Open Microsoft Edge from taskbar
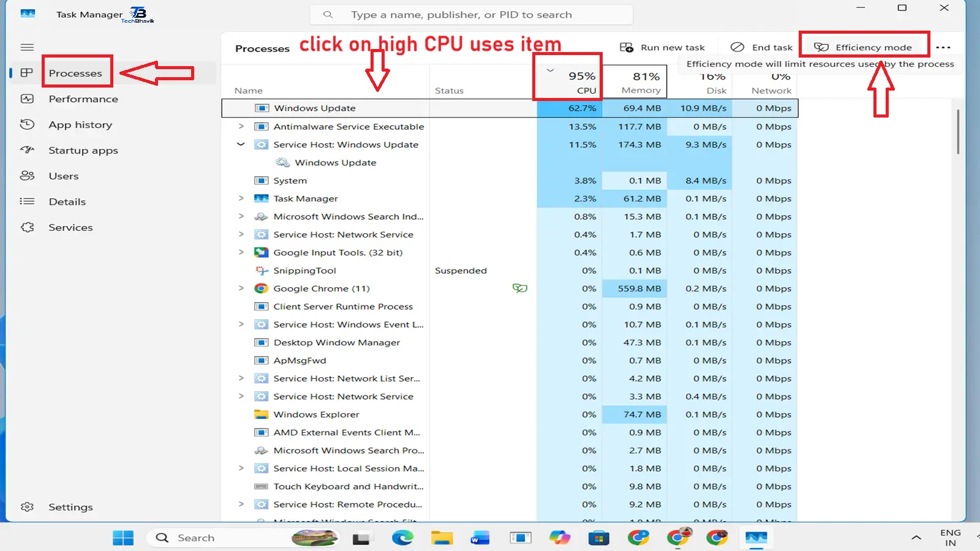This screenshot has height=551, width=980. point(402,538)
